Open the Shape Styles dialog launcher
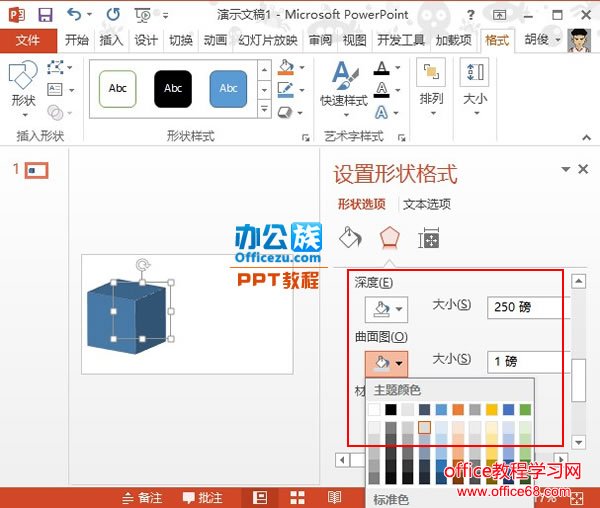 pos(305,137)
